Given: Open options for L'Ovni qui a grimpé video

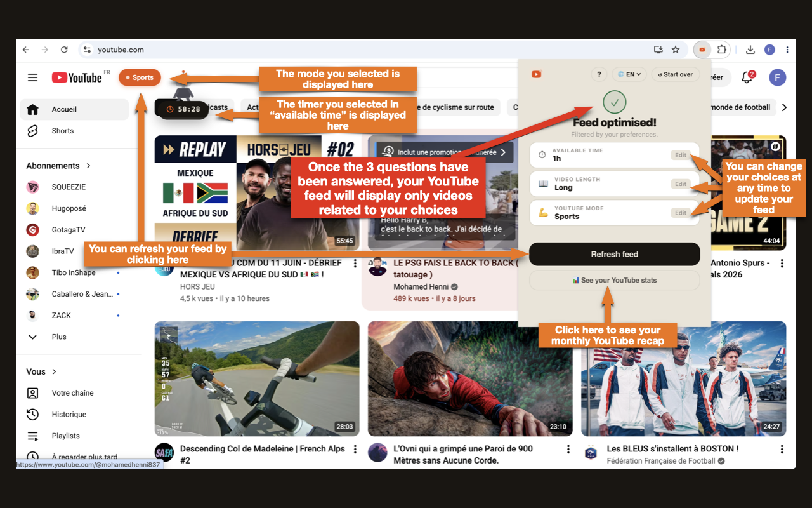Looking at the screenshot, I should 568,450.
